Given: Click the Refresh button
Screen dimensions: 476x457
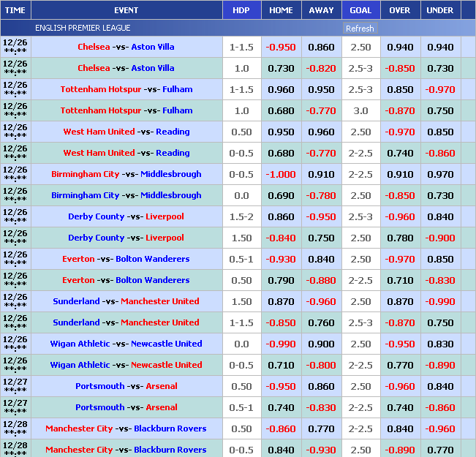Looking at the screenshot, I should pos(360,29).
